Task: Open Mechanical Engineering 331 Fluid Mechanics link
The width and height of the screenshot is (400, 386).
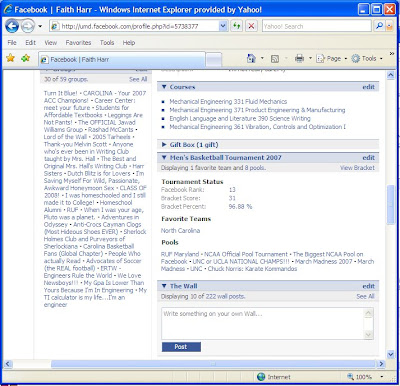Action: 228,102
